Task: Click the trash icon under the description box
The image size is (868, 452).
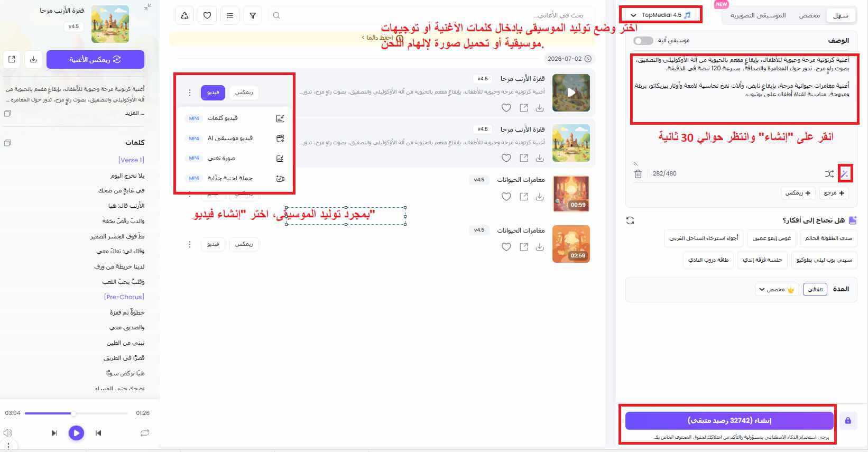Action: point(638,173)
